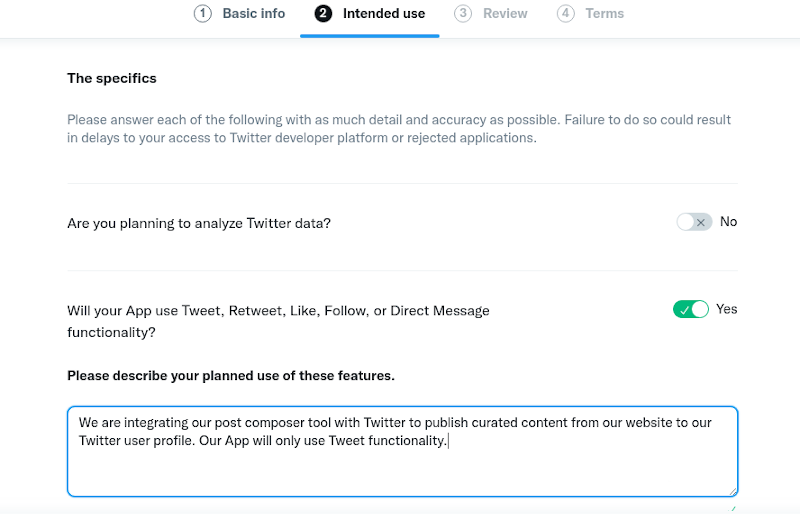The image size is (800, 520).
Task: Click the label Please describe your planned use
Action: [x=231, y=376]
